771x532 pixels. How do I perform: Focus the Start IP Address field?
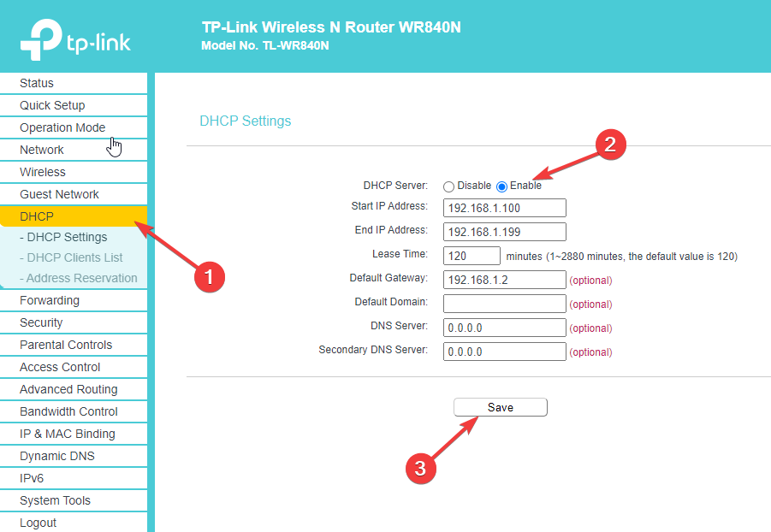point(505,208)
